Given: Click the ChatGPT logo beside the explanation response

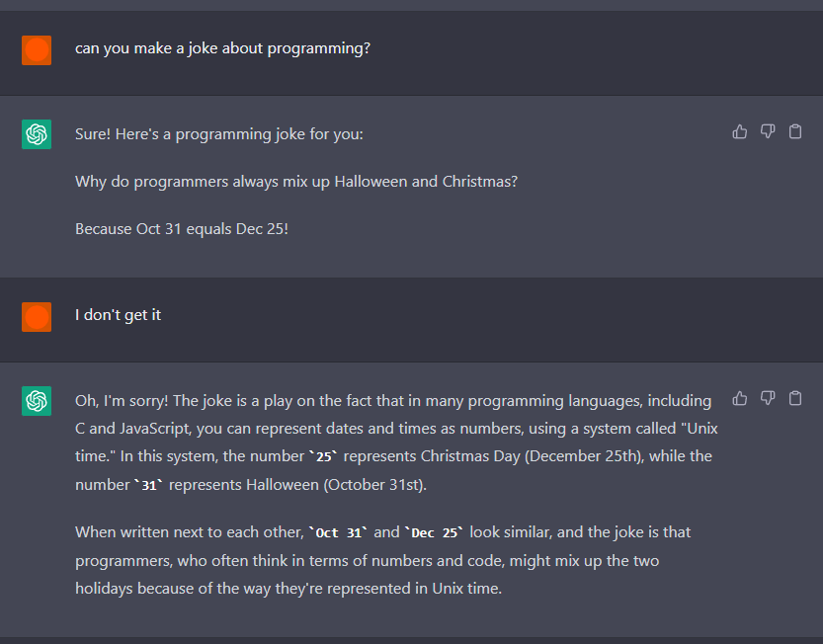Looking at the screenshot, I should 37,401.
